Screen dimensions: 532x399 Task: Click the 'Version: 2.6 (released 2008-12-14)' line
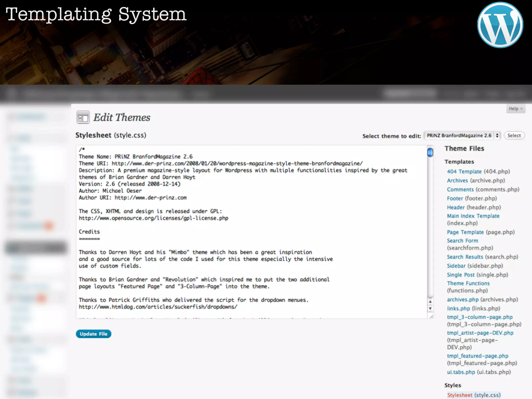(x=130, y=184)
